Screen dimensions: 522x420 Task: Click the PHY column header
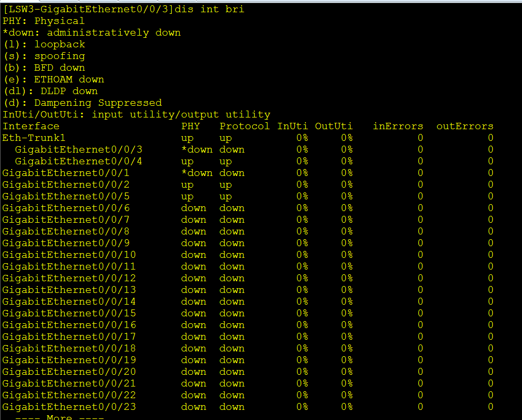[190, 126]
